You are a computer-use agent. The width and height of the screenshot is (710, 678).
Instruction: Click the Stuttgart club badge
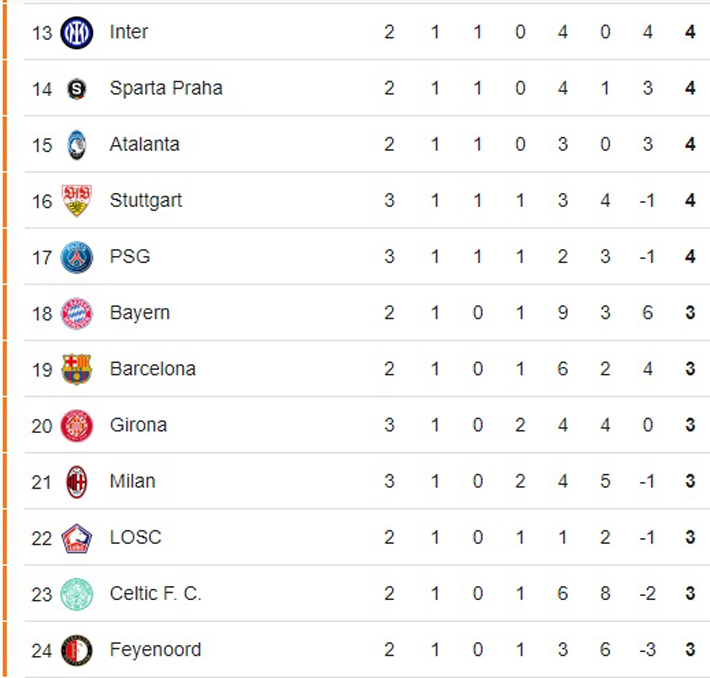pyautogui.click(x=76, y=201)
